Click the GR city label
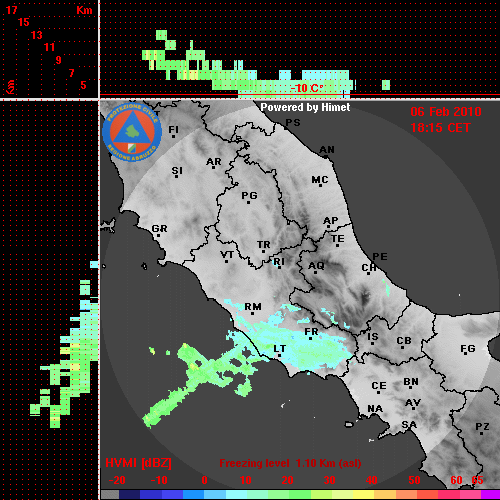This screenshot has width=500, height=500. click(x=159, y=229)
